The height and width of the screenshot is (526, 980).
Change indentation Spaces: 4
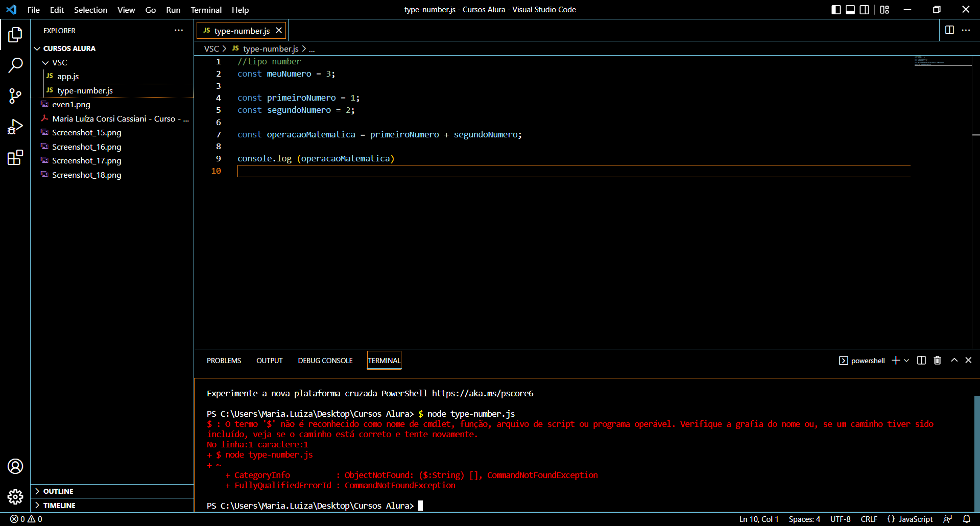click(804, 519)
